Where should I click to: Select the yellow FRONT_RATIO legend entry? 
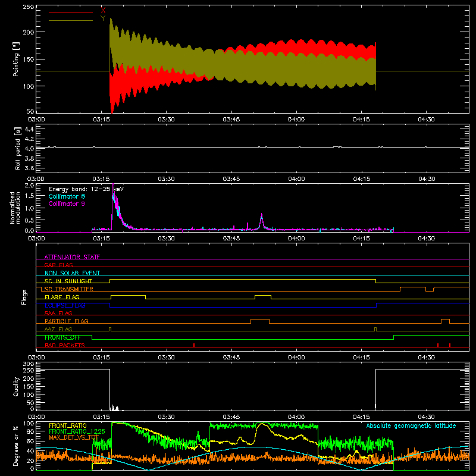pyautogui.click(x=68, y=425)
